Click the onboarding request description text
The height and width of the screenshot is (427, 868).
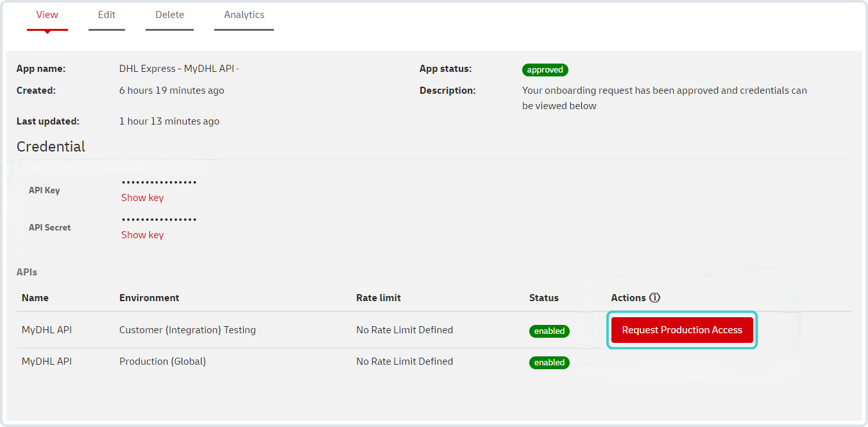665,98
